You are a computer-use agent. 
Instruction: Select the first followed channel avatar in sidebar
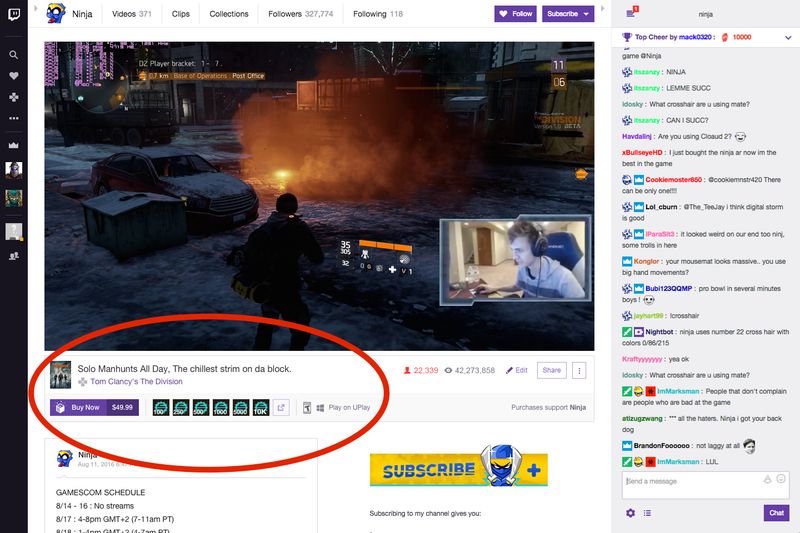click(14, 170)
